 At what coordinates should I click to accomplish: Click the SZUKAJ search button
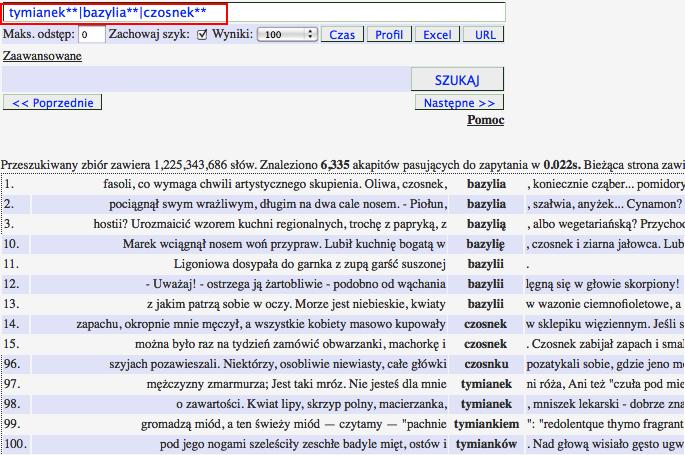[x=457, y=79]
